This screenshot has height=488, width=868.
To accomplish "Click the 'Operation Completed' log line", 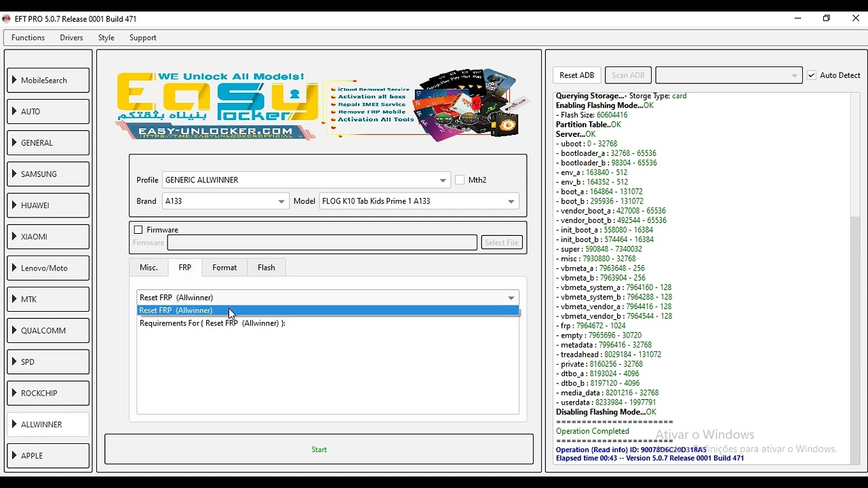I will (x=593, y=431).
